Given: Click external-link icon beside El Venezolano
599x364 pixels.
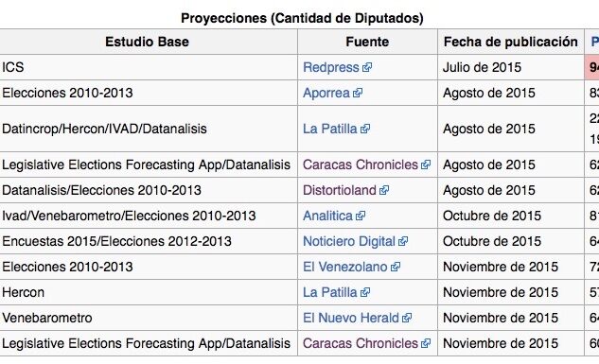Looking at the screenshot, I should [x=396, y=267].
